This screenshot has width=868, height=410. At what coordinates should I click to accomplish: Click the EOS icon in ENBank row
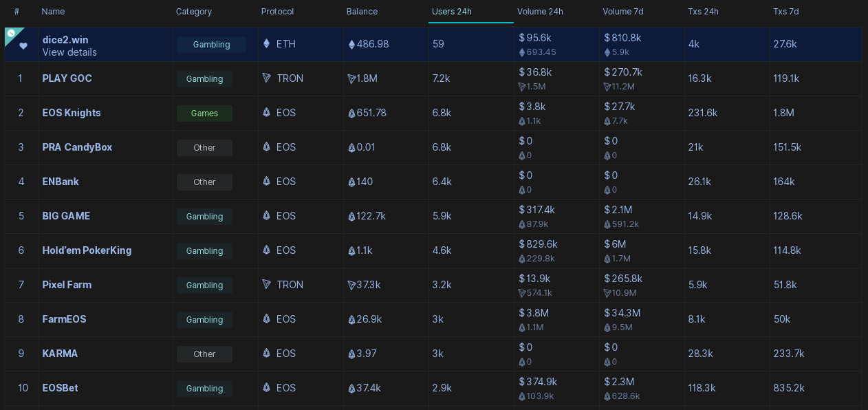[x=267, y=181]
